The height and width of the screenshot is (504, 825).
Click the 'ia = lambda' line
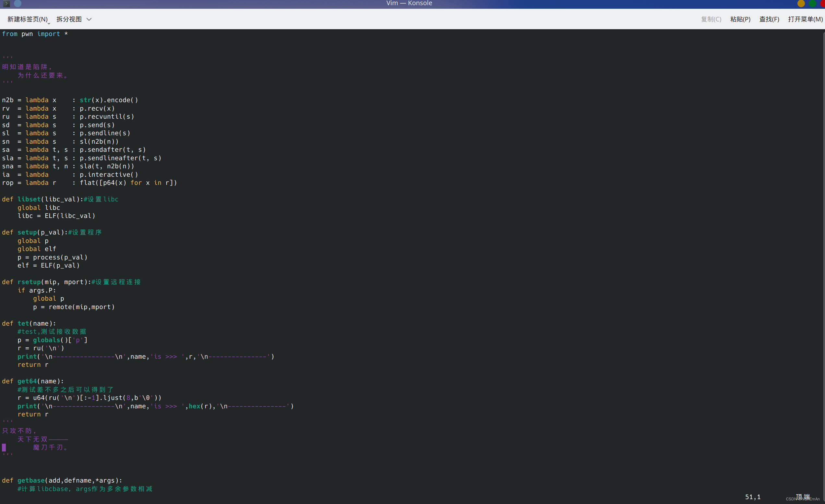70,174
